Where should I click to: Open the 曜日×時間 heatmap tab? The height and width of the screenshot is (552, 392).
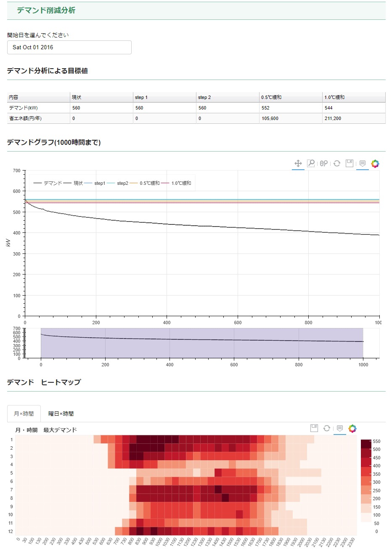click(61, 413)
